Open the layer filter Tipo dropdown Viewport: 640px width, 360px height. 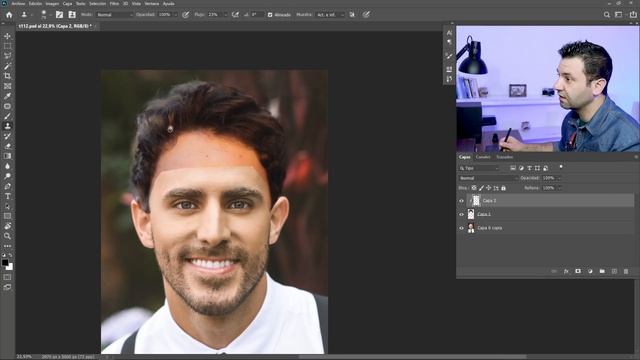[x=479, y=168]
